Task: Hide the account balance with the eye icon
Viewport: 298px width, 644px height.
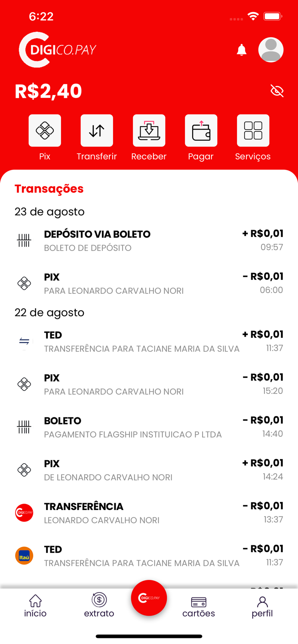Action: click(x=277, y=91)
